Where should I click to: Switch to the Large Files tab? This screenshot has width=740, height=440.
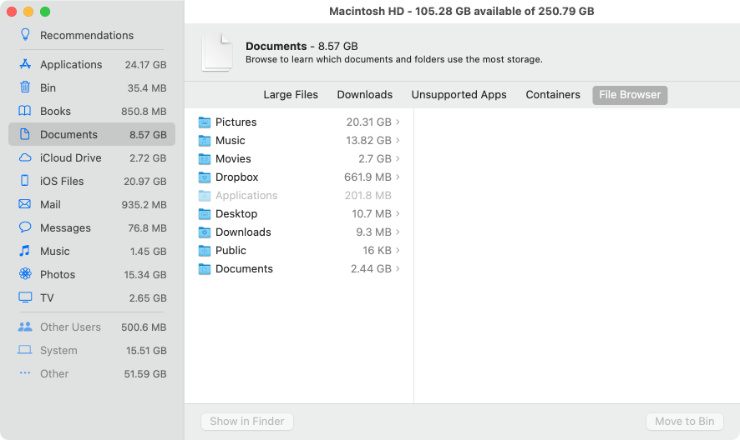point(291,95)
